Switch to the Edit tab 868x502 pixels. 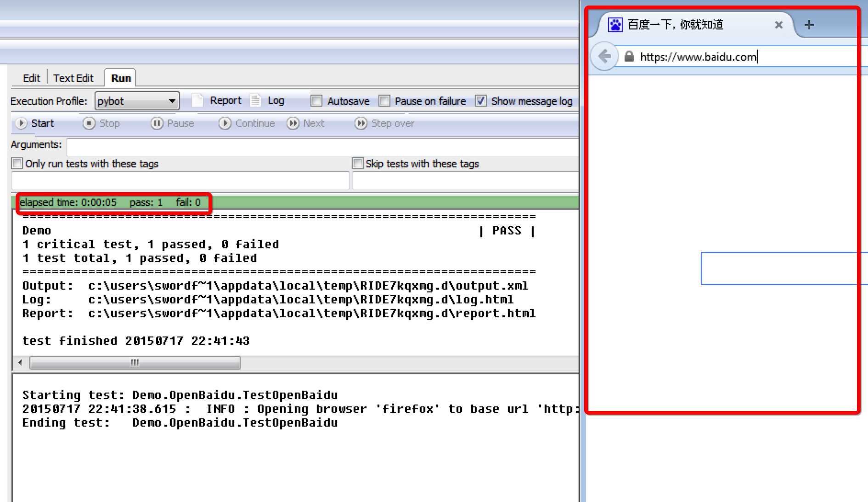click(x=31, y=78)
